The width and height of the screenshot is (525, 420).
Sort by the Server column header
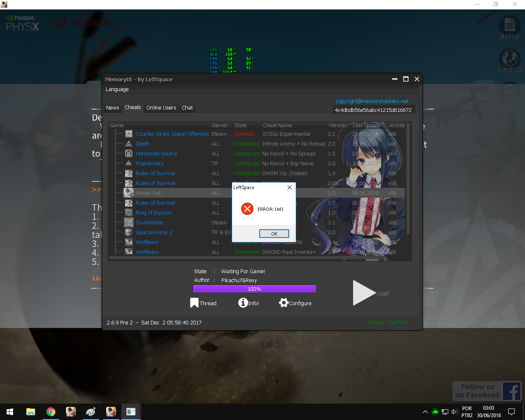click(x=219, y=126)
